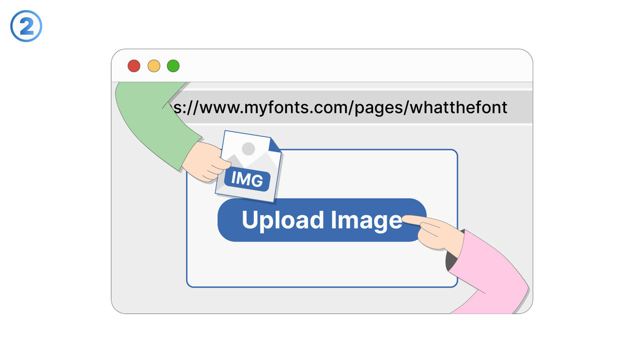Screen dimensions: 644x363
Task: Click the empty browser title bar area
Action: pyautogui.click(x=352, y=66)
